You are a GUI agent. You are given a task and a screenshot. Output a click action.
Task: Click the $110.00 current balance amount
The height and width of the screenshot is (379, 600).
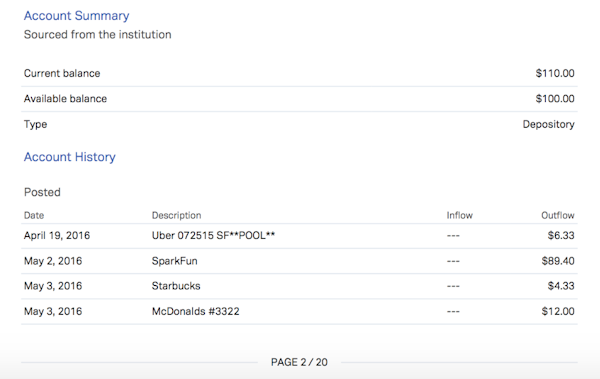tap(555, 73)
